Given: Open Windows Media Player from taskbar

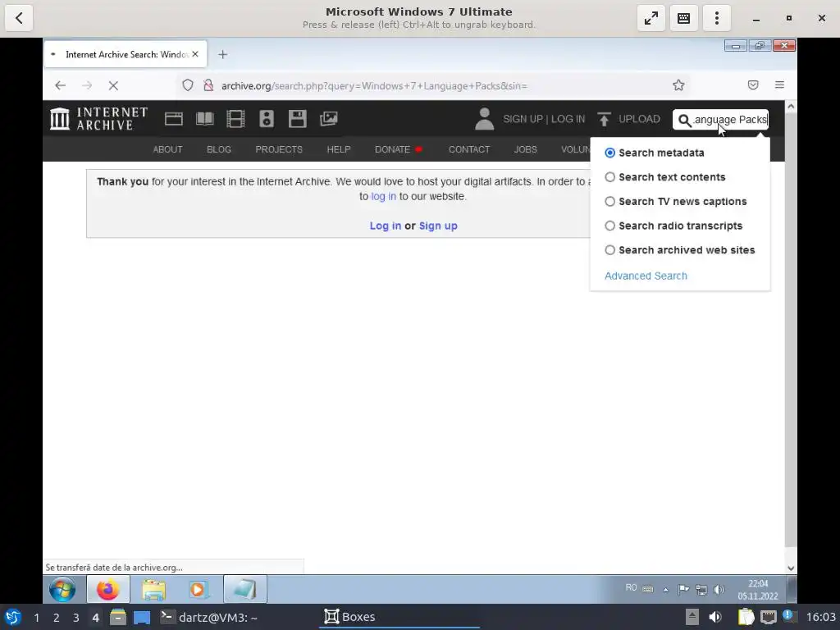Looking at the screenshot, I should coord(199,590).
